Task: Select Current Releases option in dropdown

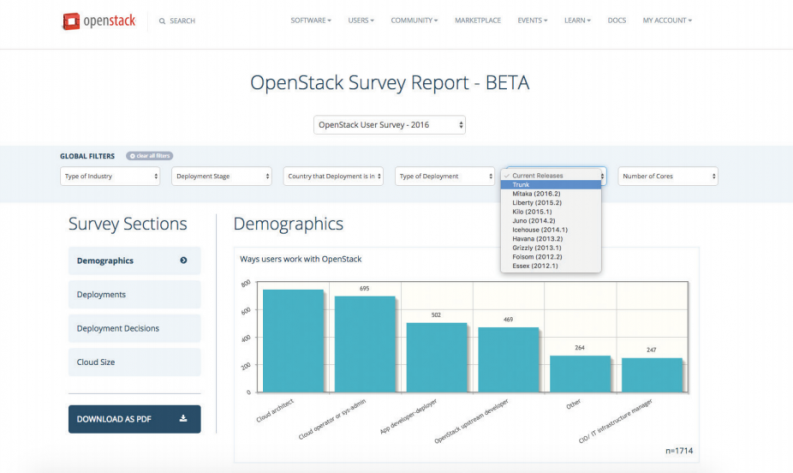Action: (551, 176)
